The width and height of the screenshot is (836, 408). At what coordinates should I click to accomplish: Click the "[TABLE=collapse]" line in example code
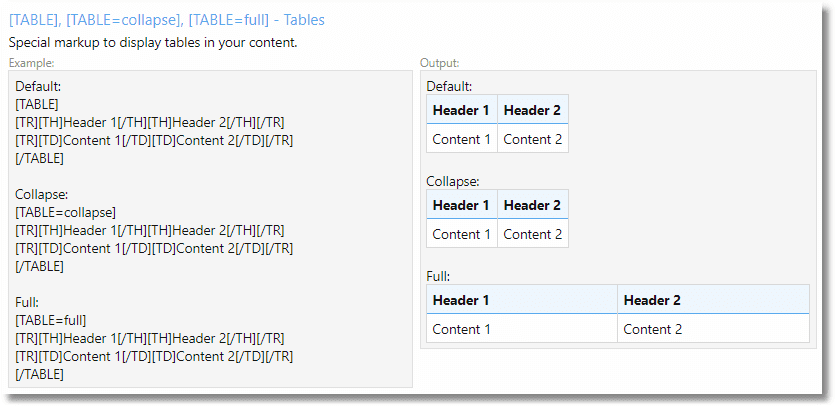tap(66, 212)
